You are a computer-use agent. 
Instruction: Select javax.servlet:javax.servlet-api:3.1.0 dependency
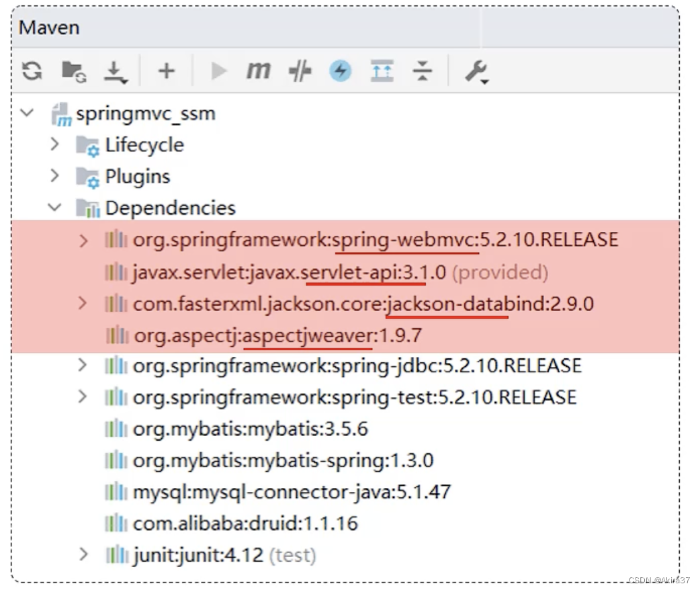[340, 272]
